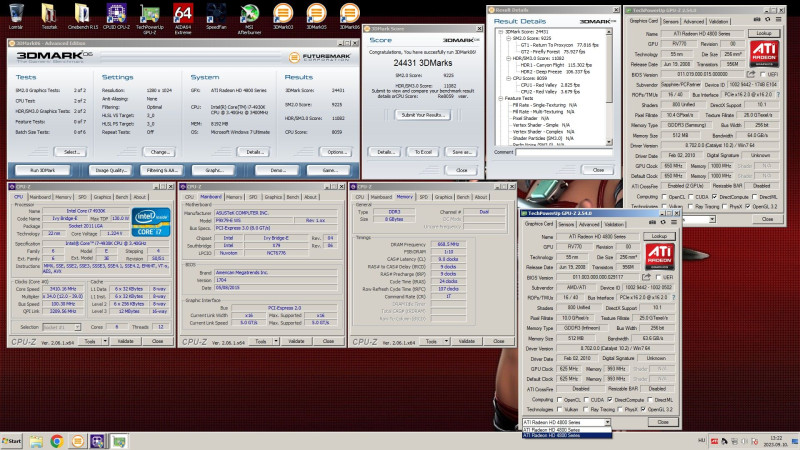The height and width of the screenshot is (450, 800).
Task: Click Submit Your Results... in Score window
Action: 423,115
